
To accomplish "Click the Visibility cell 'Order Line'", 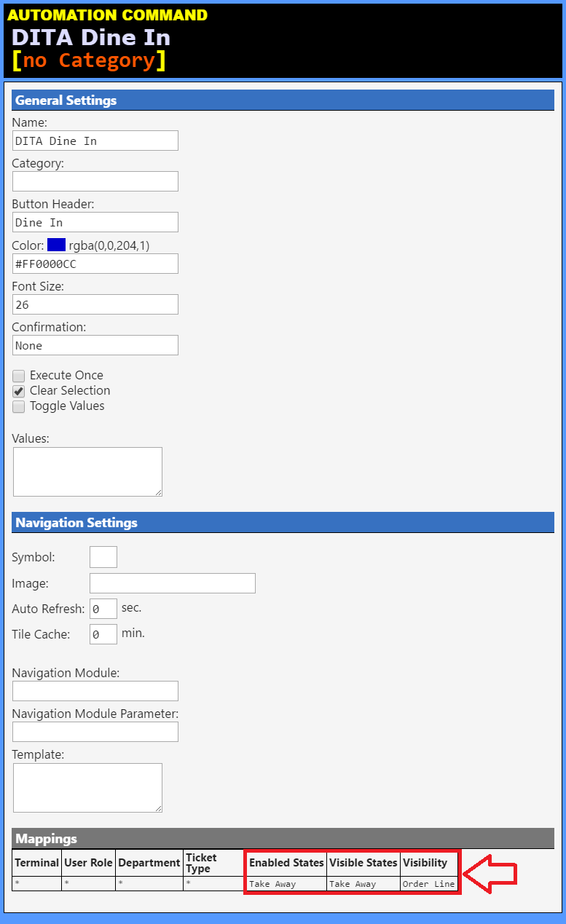I will 429,883.
